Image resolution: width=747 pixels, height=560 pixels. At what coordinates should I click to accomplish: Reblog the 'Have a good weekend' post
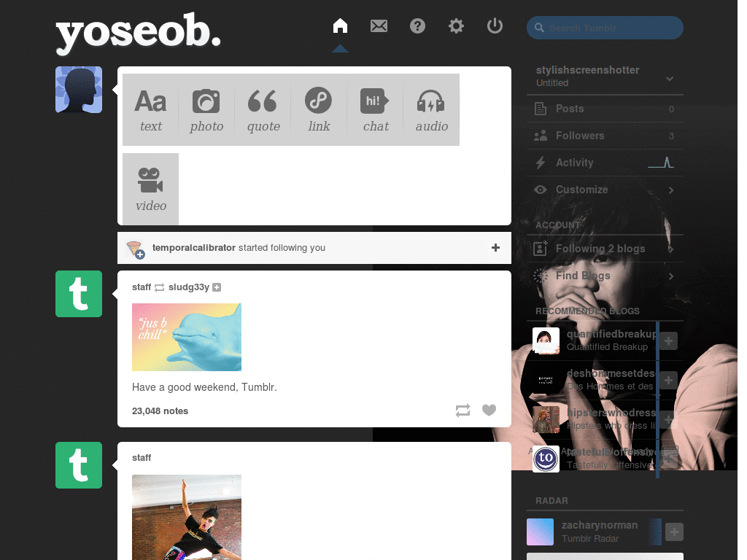(x=462, y=411)
